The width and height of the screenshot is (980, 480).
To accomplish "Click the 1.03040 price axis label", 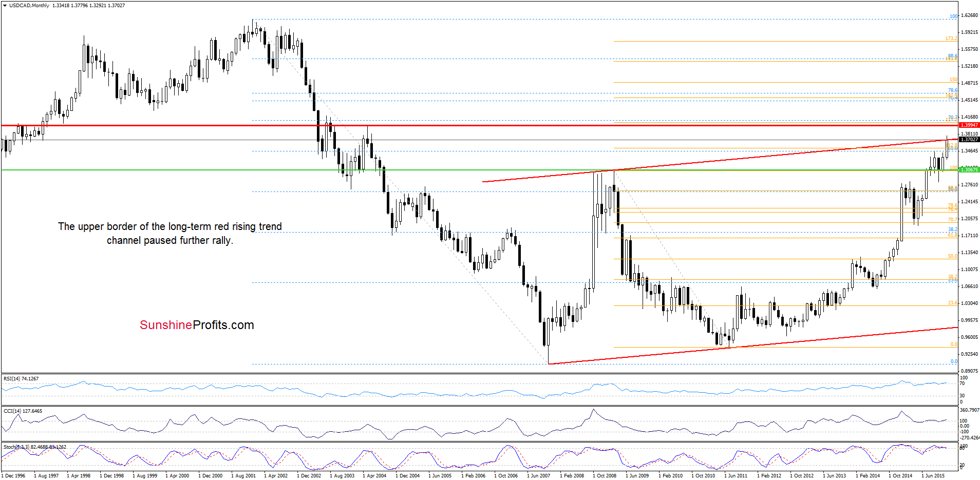I will 969,303.
